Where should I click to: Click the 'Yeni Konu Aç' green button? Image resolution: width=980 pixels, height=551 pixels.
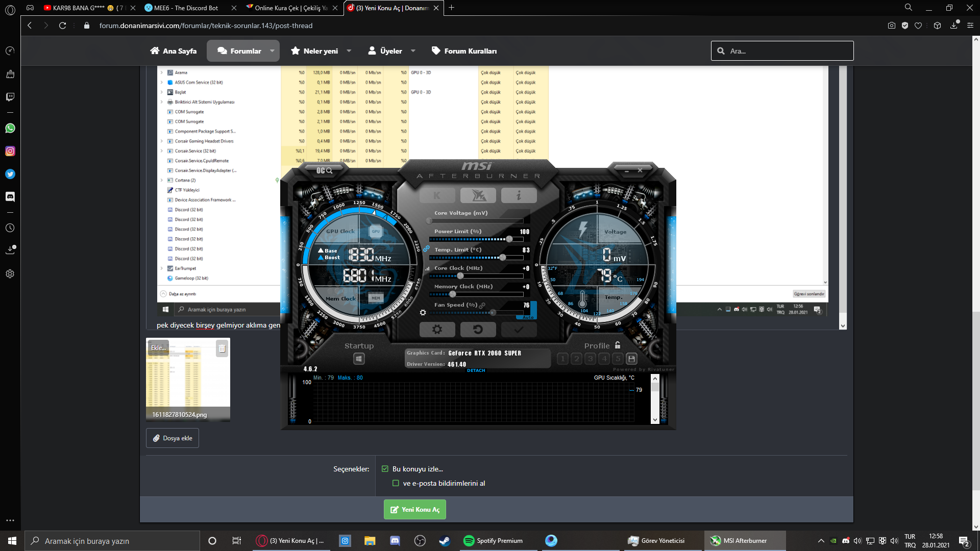click(x=414, y=509)
